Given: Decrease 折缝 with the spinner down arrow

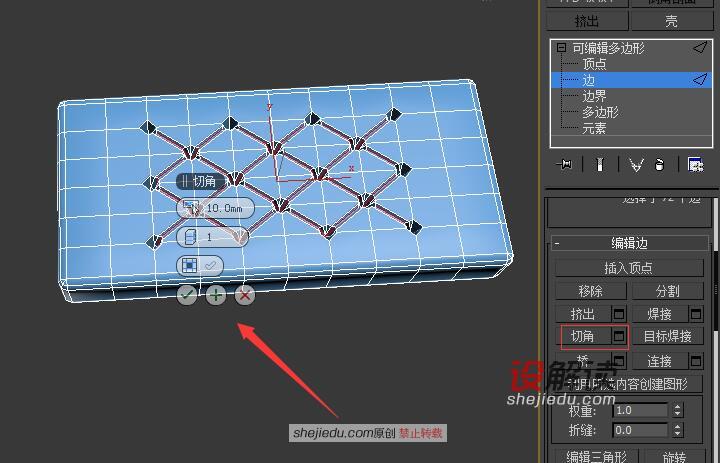Looking at the screenshot, I should pyautogui.click(x=678, y=434).
